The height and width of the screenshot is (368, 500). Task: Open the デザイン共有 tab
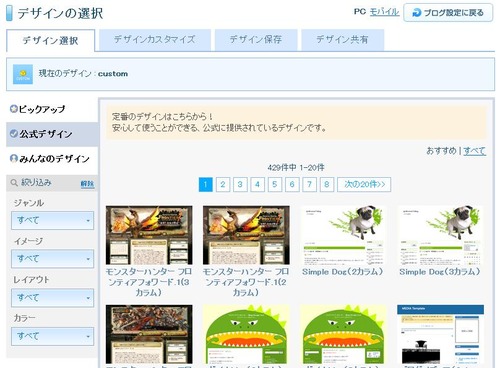[x=342, y=40]
